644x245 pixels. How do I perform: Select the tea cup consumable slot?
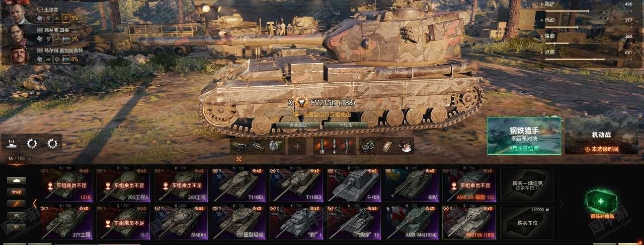tap(405, 146)
